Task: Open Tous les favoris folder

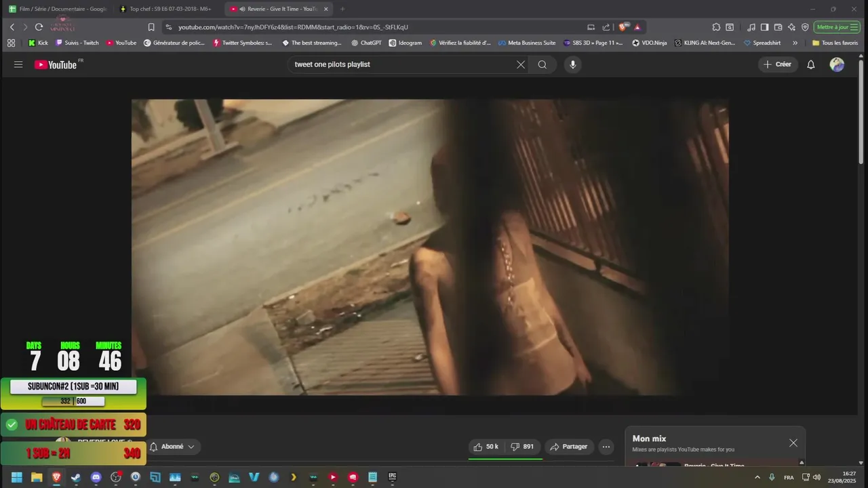Action: coord(835,43)
